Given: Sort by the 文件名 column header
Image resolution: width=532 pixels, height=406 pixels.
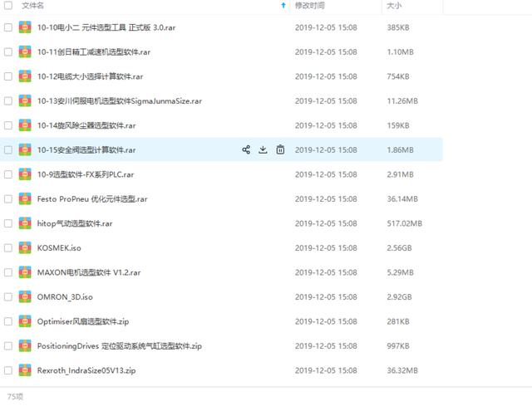Looking at the screenshot, I should click(x=32, y=6).
